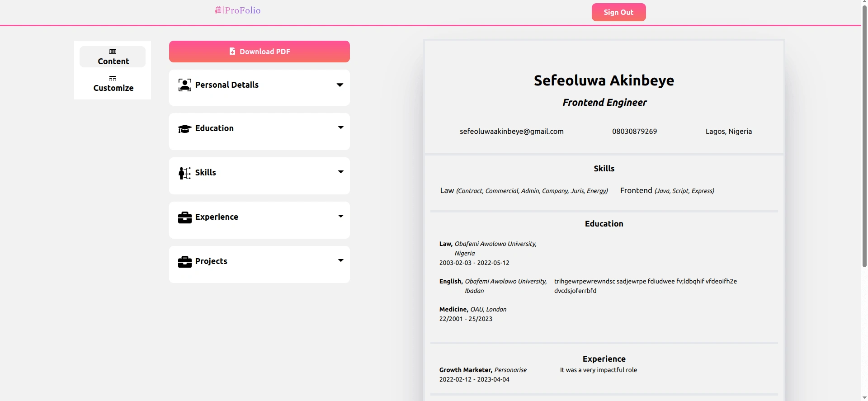The width and height of the screenshot is (868, 401).
Task: Expand the Projects section arrow
Action: point(341,260)
